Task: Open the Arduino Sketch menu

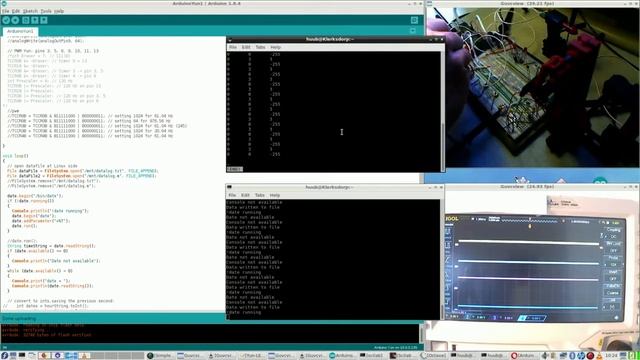Action: [x=30, y=11]
